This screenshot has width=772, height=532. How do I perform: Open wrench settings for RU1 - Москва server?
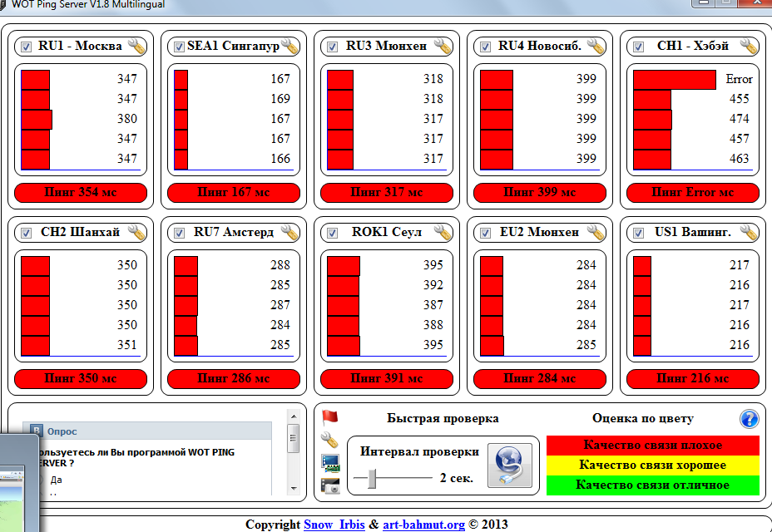coord(136,47)
